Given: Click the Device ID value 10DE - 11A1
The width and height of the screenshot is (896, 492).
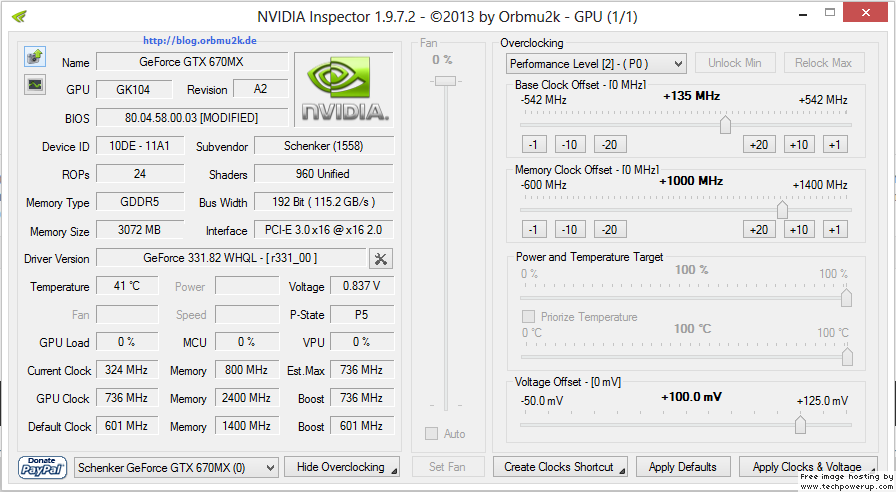Looking at the screenshot, I should (x=140, y=146).
